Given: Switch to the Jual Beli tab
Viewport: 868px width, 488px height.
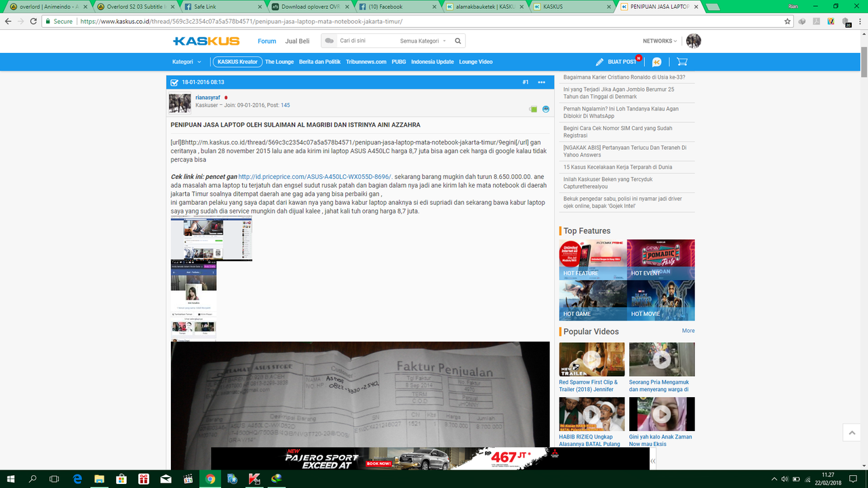Looking at the screenshot, I should tap(297, 41).
